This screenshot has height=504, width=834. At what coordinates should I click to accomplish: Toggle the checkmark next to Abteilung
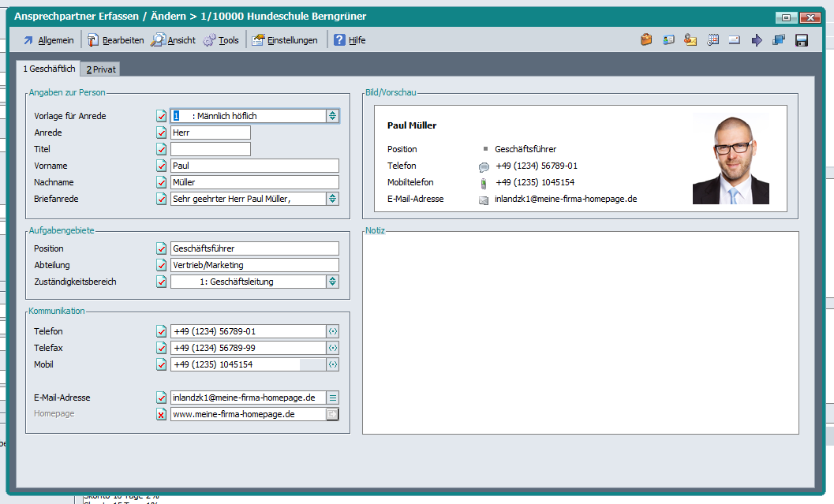click(x=162, y=265)
